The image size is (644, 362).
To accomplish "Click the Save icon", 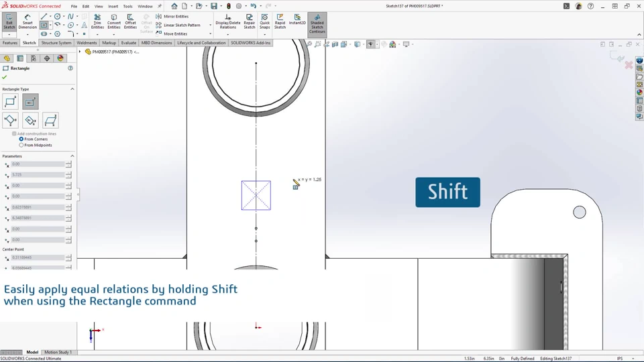I will [214, 6].
